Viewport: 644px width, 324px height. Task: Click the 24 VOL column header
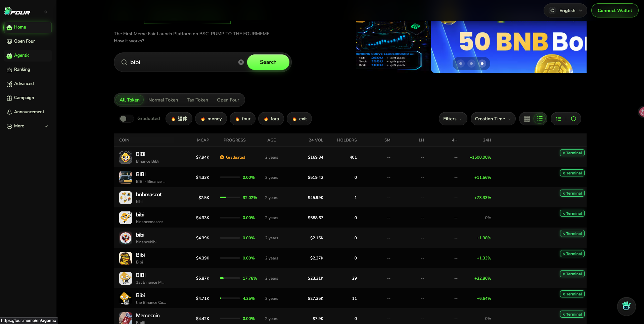(316, 140)
